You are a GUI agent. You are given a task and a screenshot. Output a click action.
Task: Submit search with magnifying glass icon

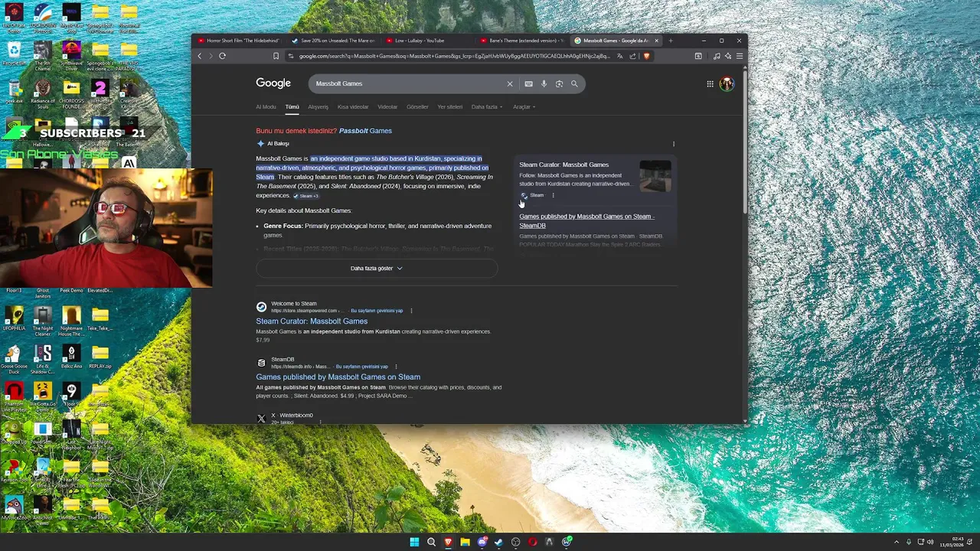point(574,83)
